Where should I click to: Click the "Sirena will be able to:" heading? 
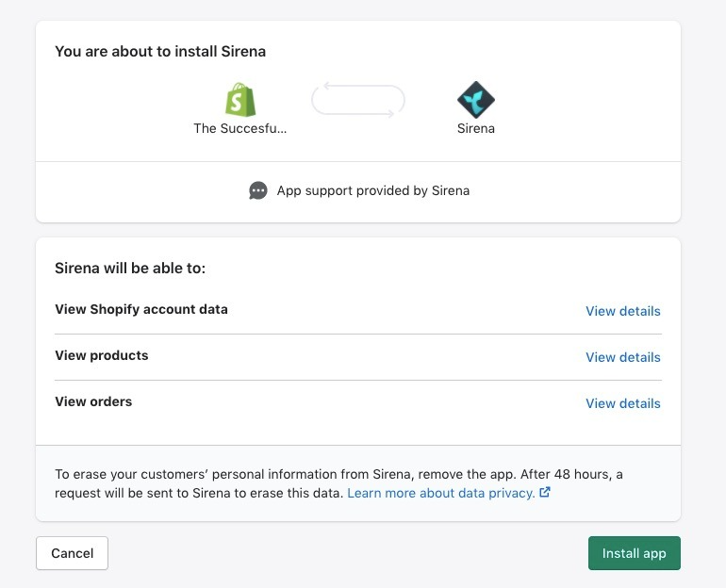pyautogui.click(x=130, y=269)
